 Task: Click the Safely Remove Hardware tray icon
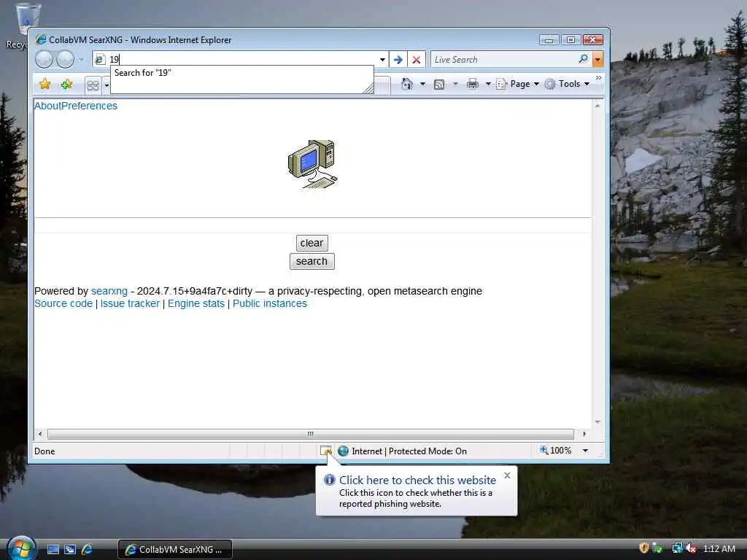(x=657, y=548)
